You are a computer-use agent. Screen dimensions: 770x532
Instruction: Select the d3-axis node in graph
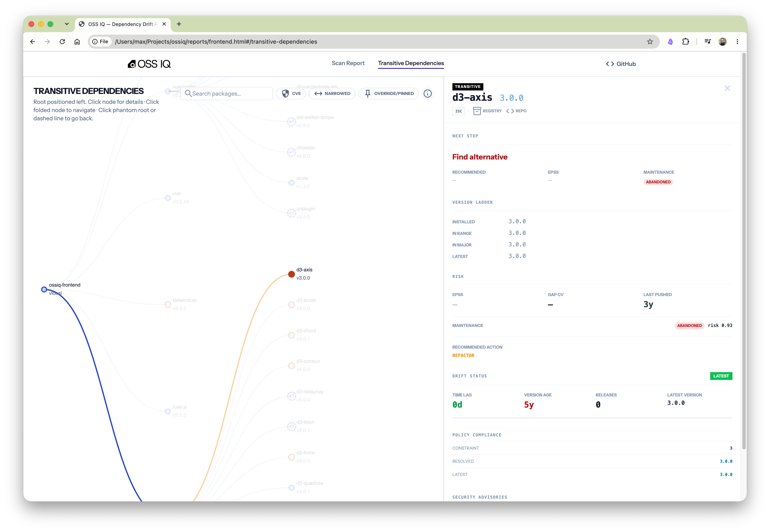point(291,274)
